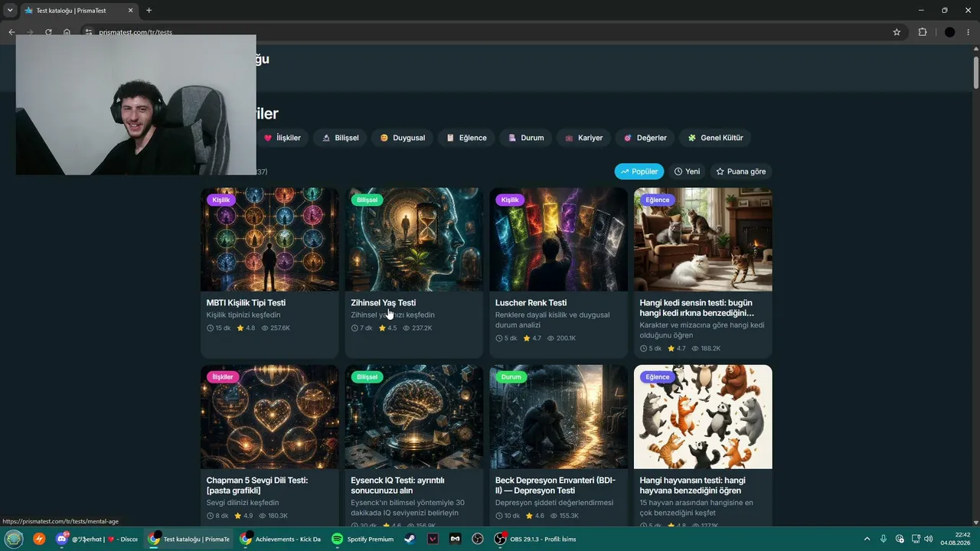Filter tests by Kariyer category

point(583,138)
